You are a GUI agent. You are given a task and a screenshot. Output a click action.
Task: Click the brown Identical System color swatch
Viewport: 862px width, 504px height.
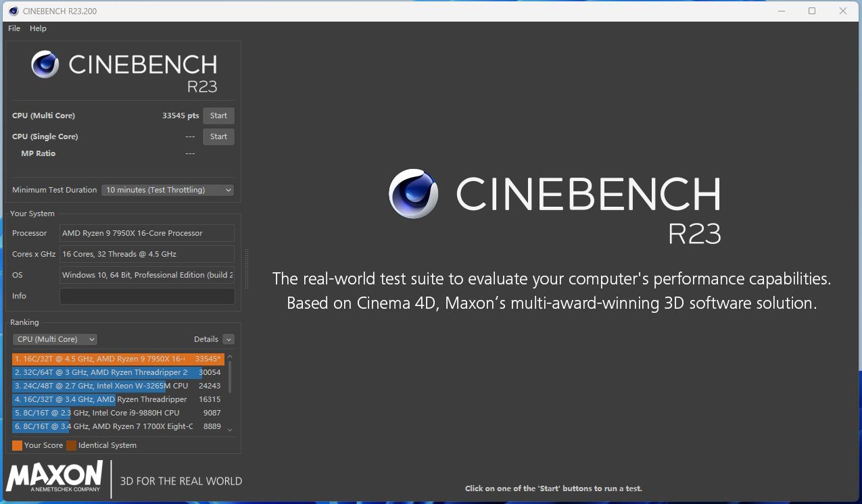71,445
